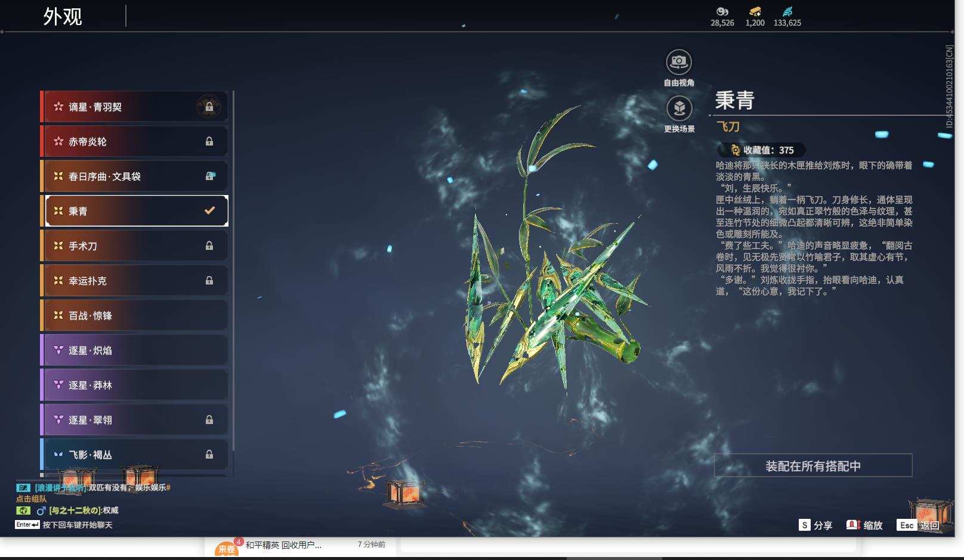Click the 缩放 zoom button
Screen dimensions: 964x560
tap(864, 525)
